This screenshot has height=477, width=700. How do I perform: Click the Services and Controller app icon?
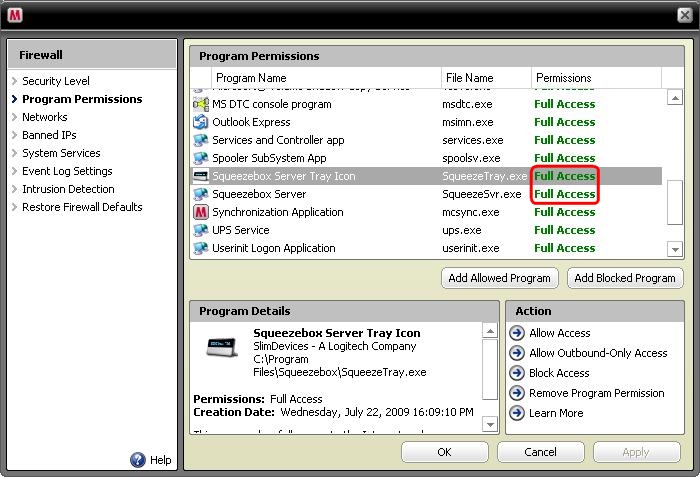[x=201, y=140]
